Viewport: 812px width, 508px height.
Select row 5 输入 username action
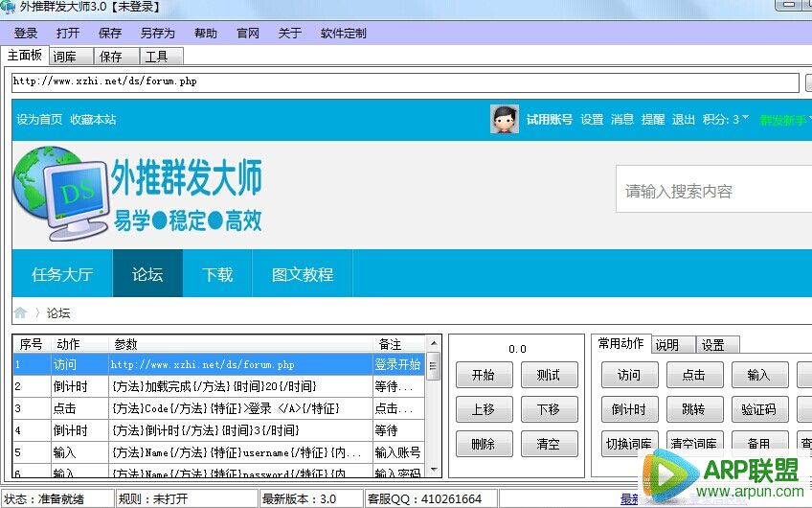point(218,452)
